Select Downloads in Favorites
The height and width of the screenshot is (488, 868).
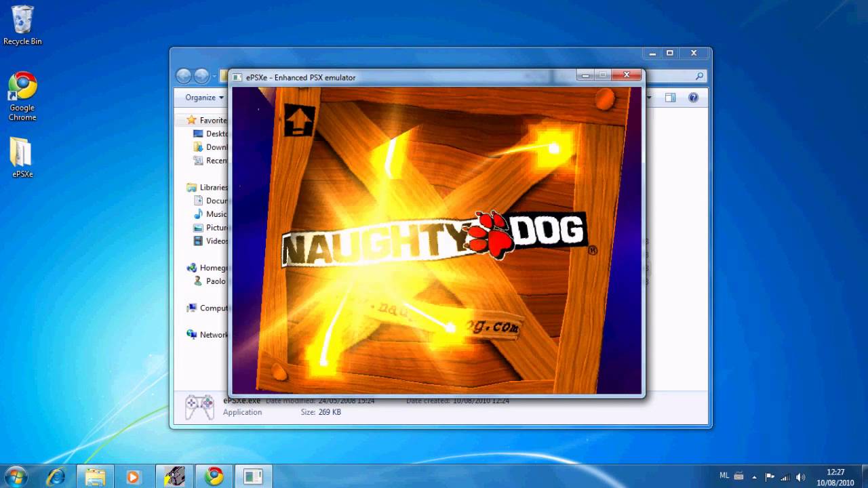click(211, 147)
